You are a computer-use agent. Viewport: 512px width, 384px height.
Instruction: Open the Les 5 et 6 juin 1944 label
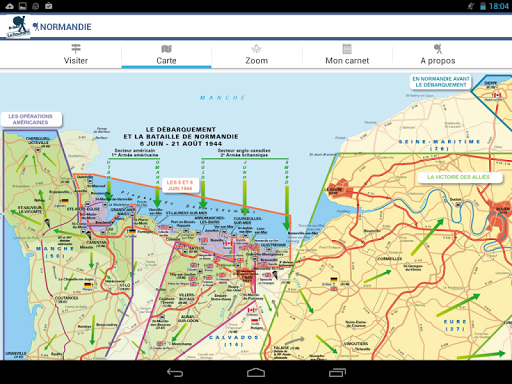coord(180,185)
